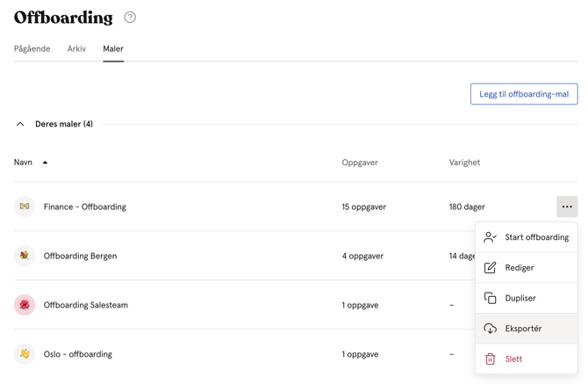Click the Eksportér cloud download icon
The height and width of the screenshot is (384, 588).
coord(490,329)
